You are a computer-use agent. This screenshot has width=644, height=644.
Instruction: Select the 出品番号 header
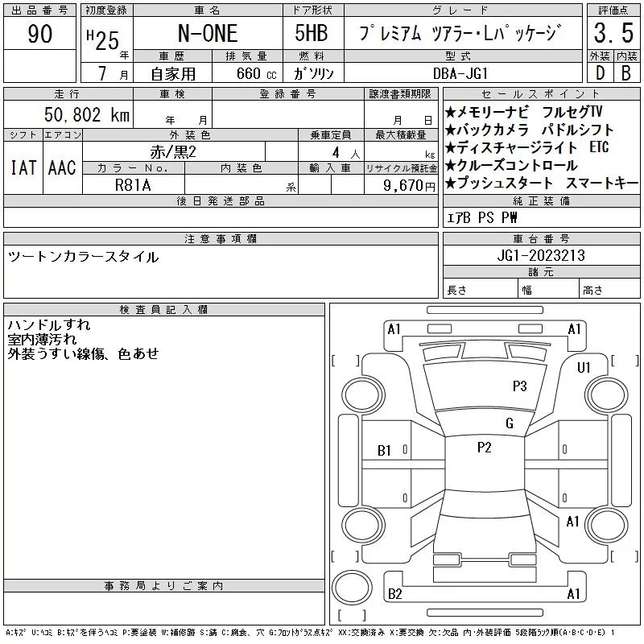point(39,10)
